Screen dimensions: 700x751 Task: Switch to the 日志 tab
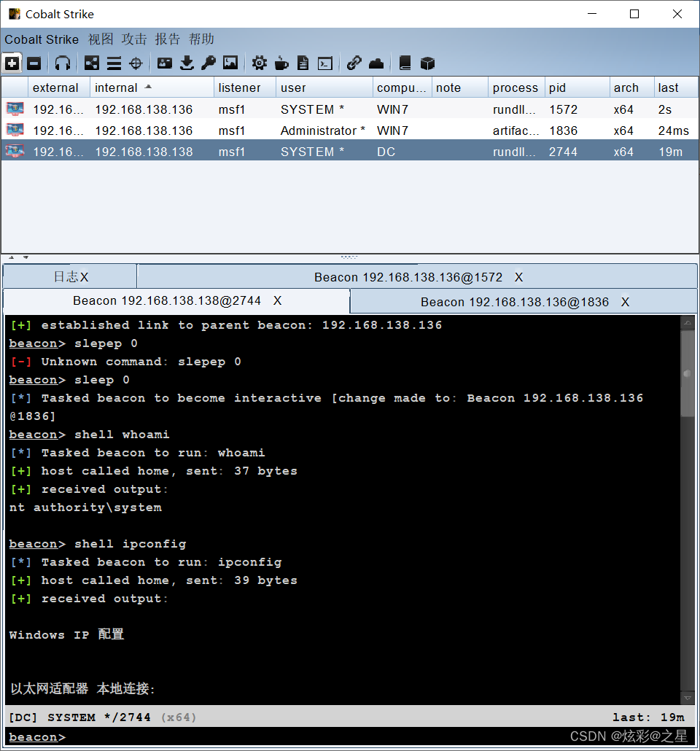[x=70, y=277]
